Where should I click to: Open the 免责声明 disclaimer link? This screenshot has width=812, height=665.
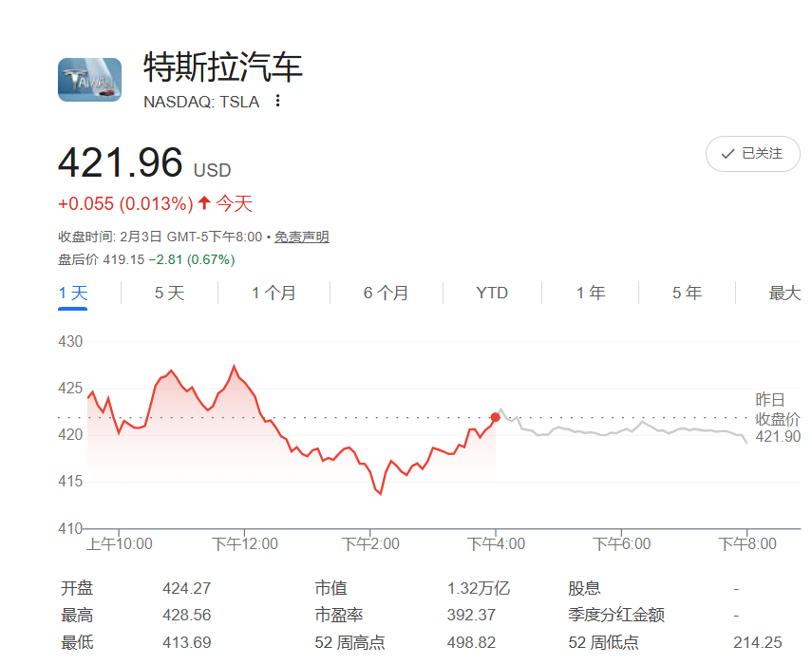point(301,236)
